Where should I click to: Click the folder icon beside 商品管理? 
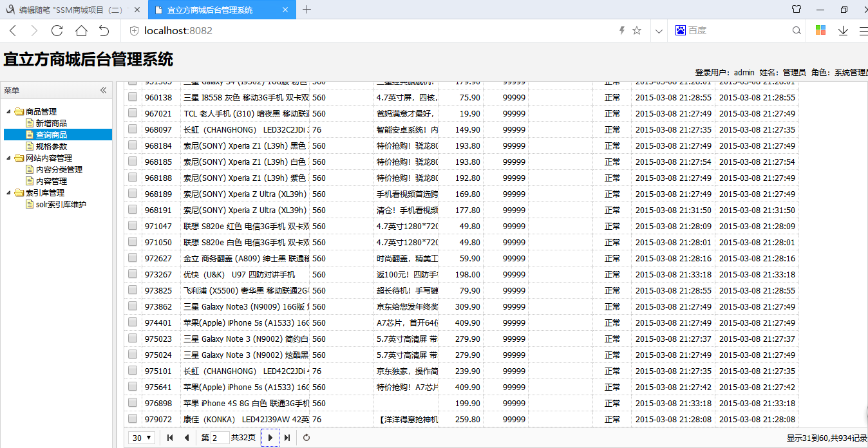coord(19,111)
